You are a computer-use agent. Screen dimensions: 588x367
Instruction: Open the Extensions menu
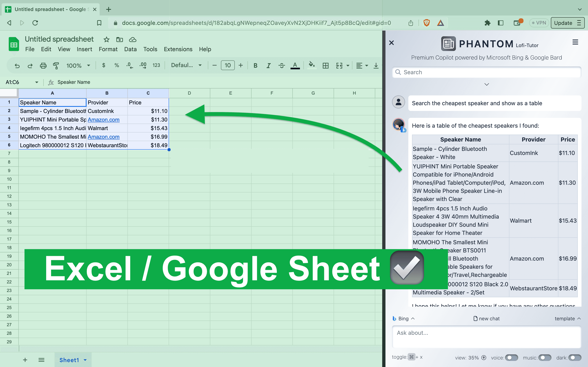click(178, 49)
